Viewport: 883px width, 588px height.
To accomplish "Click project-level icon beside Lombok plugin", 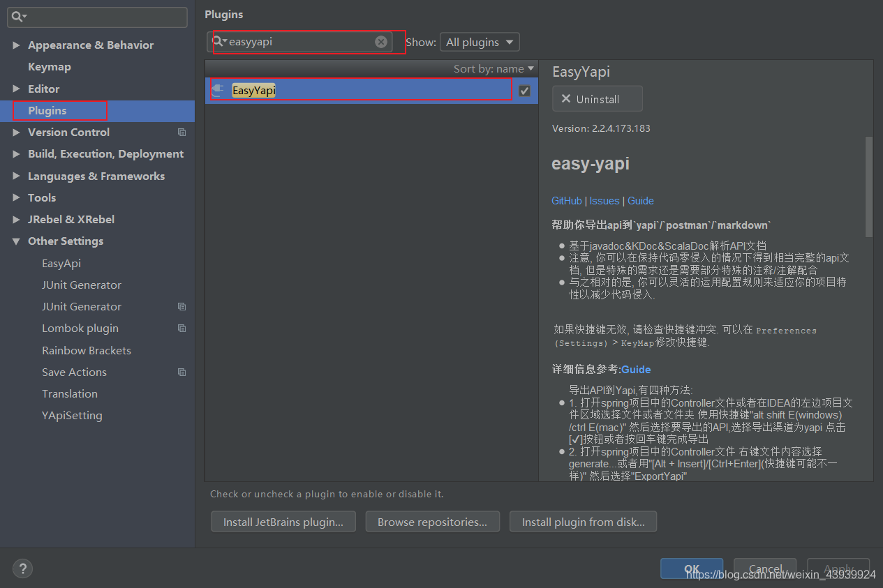I will point(182,329).
